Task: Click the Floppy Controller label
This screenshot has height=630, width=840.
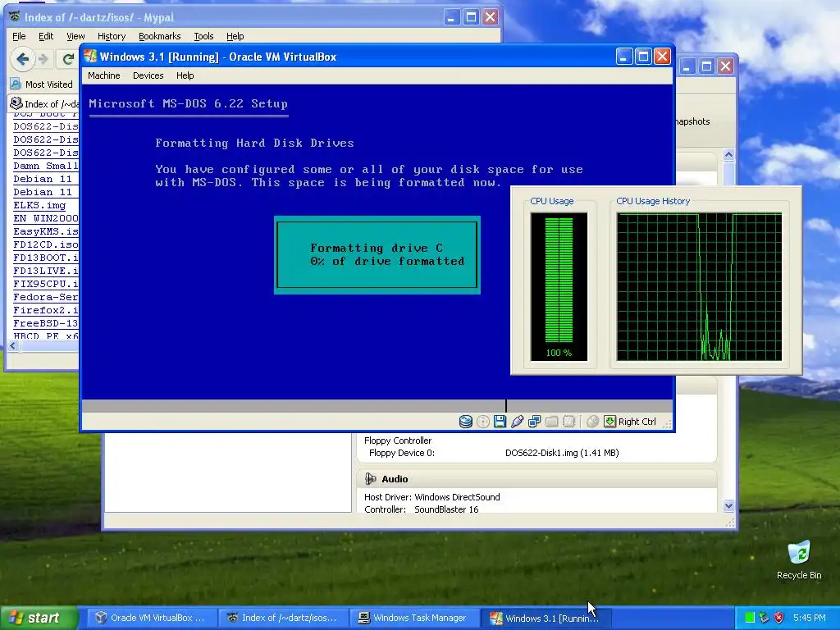Action: pos(398,441)
